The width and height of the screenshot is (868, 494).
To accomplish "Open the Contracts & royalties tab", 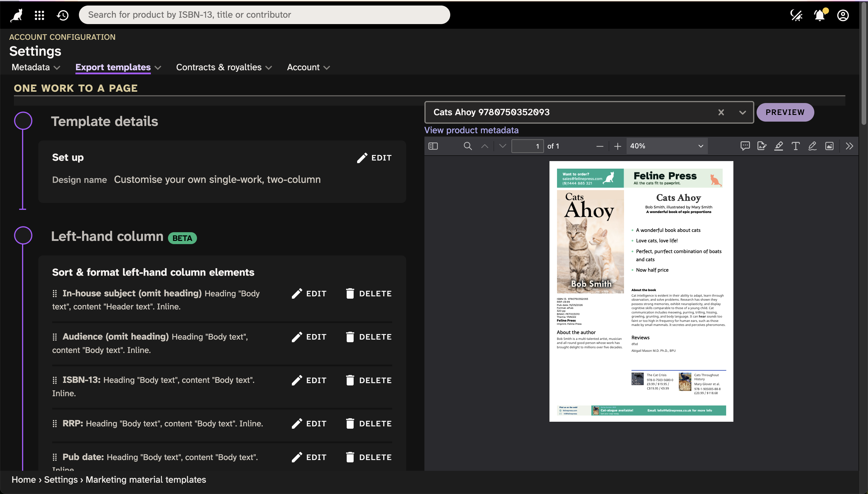I will [224, 67].
